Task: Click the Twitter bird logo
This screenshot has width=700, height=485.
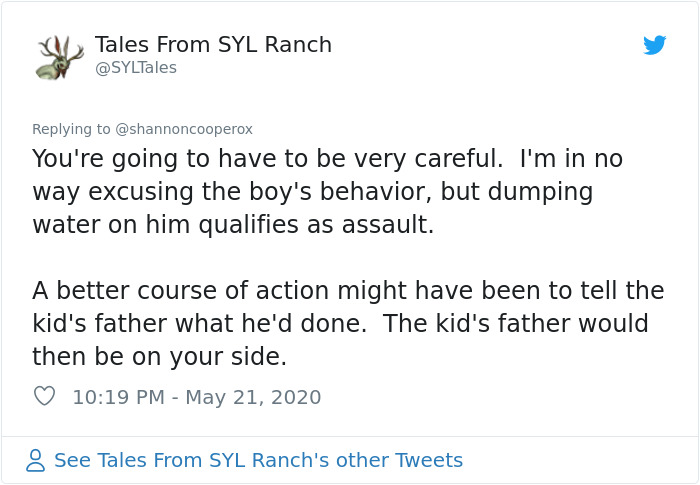Action: tap(655, 46)
